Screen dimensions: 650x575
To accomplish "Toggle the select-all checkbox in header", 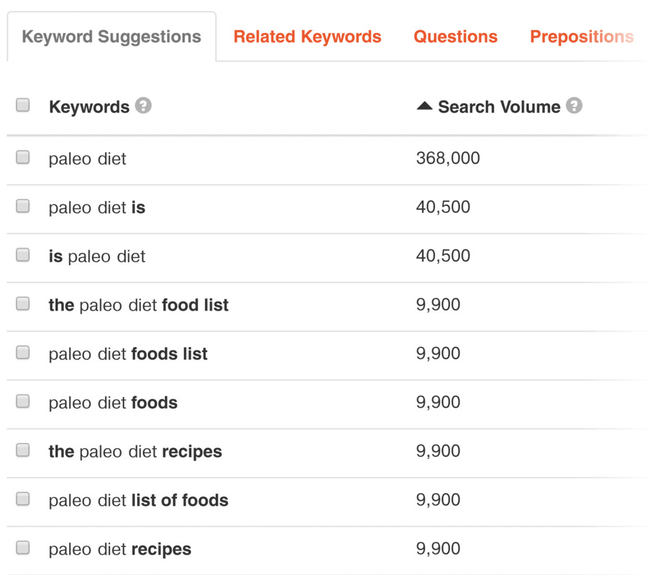I will click(23, 105).
